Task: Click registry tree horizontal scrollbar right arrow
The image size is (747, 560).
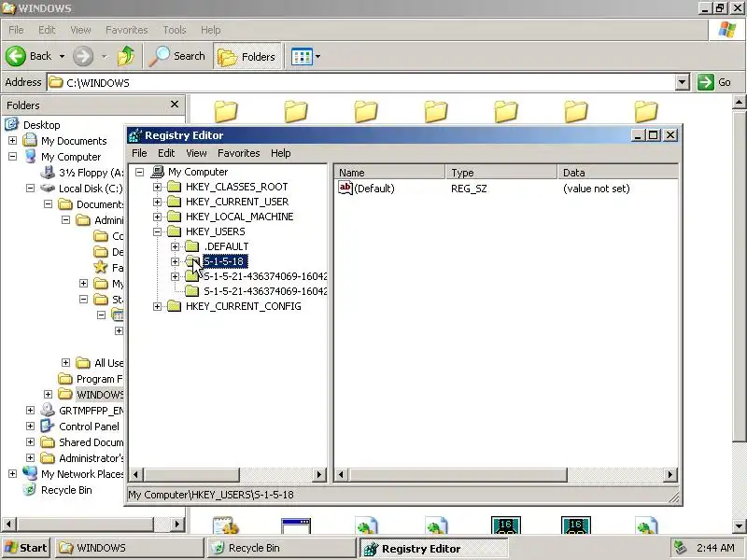Action: (319, 474)
